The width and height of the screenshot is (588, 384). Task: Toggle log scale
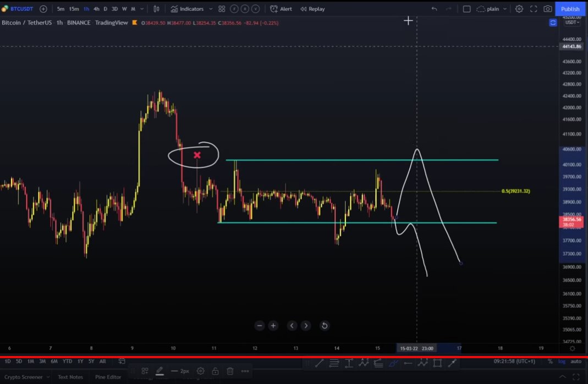562,361
